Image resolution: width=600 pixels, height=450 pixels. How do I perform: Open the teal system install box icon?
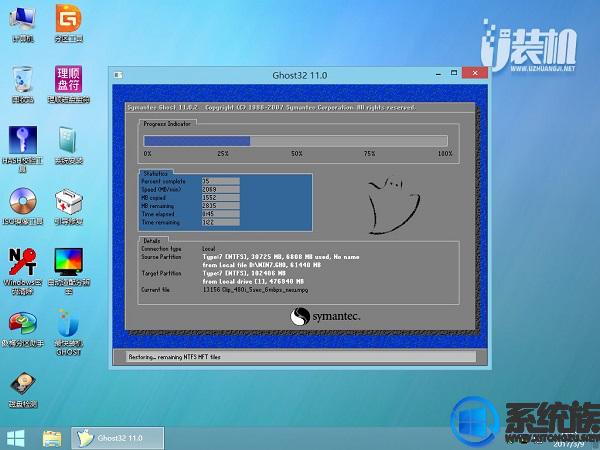pos(68,141)
